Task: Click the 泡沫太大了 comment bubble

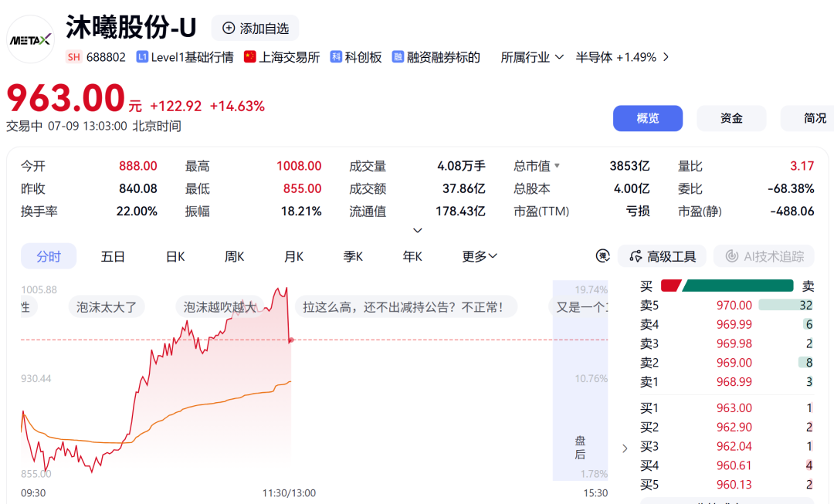Action: pyautogui.click(x=107, y=306)
